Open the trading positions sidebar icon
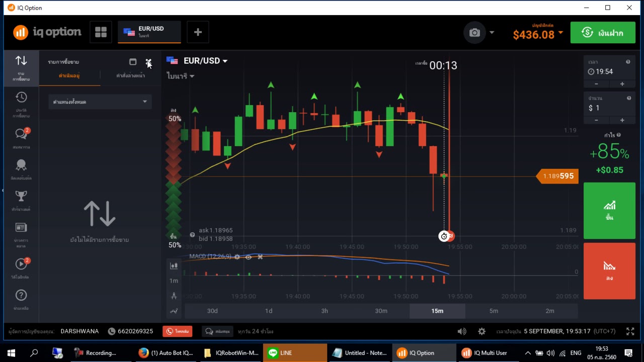 [21, 61]
